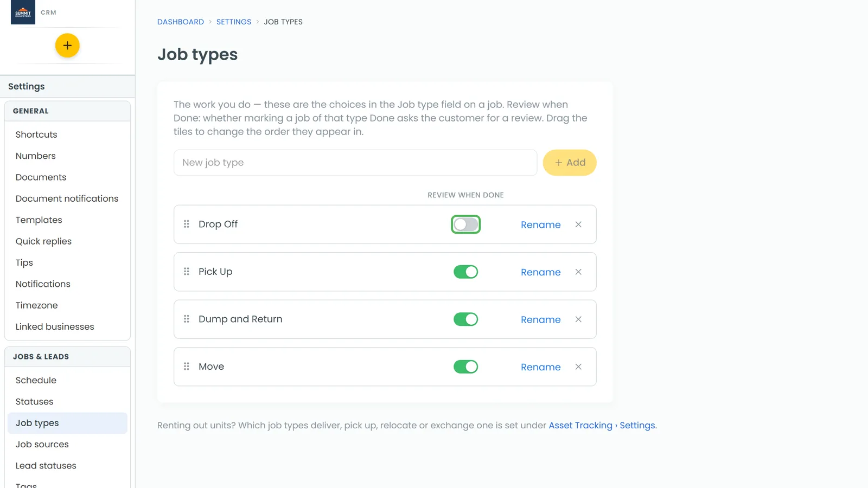Open Settings link after Asset Tracking
This screenshot has height=488, width=868.
point(637,425)
